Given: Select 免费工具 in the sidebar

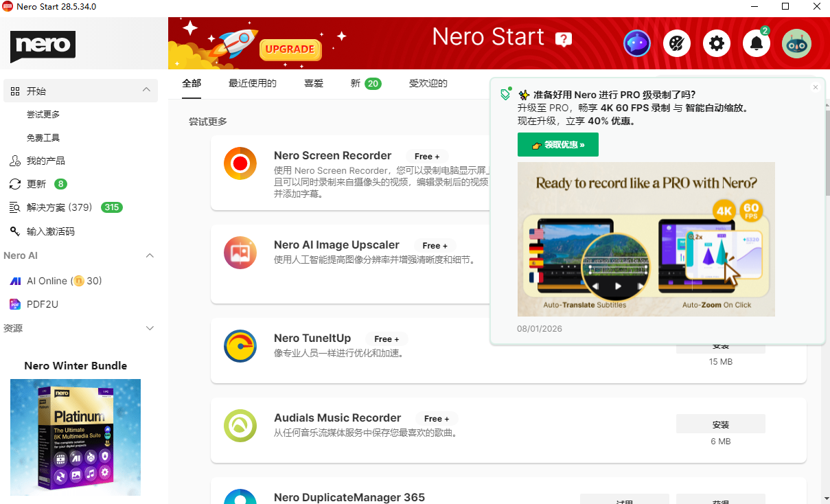Looking at the screenshot, I should tap(43, 138).
